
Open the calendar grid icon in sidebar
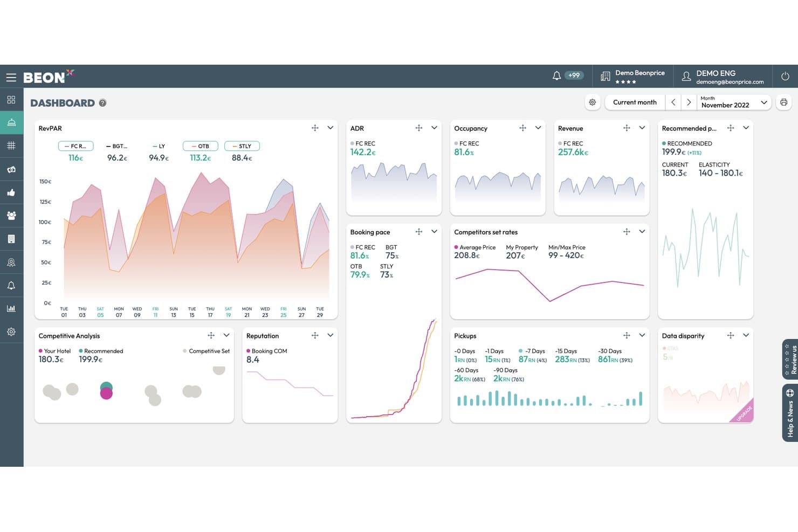pyautogui.click(x=11, y=146)
